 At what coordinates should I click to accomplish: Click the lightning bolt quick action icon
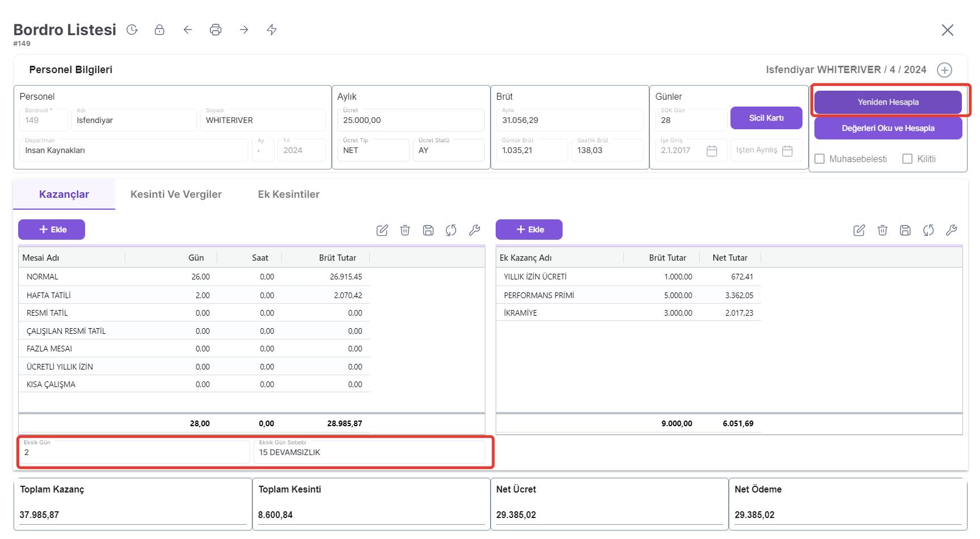272,30
